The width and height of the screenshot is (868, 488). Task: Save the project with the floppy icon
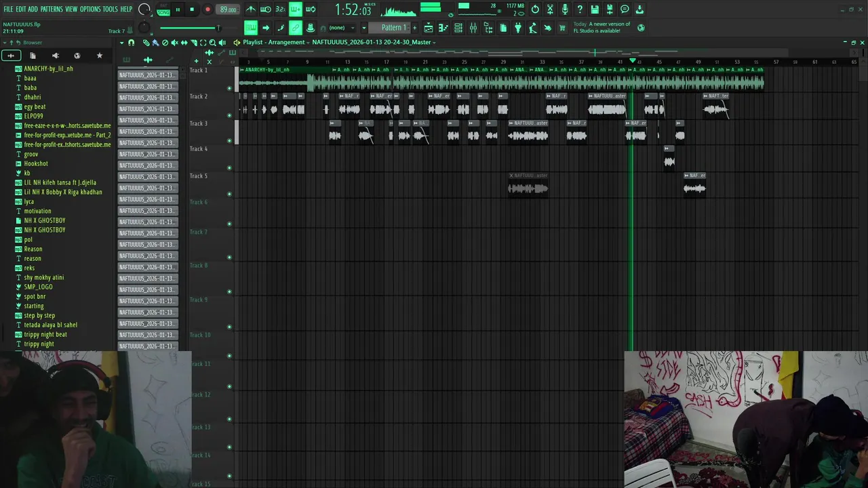click(x=595, y=9)
